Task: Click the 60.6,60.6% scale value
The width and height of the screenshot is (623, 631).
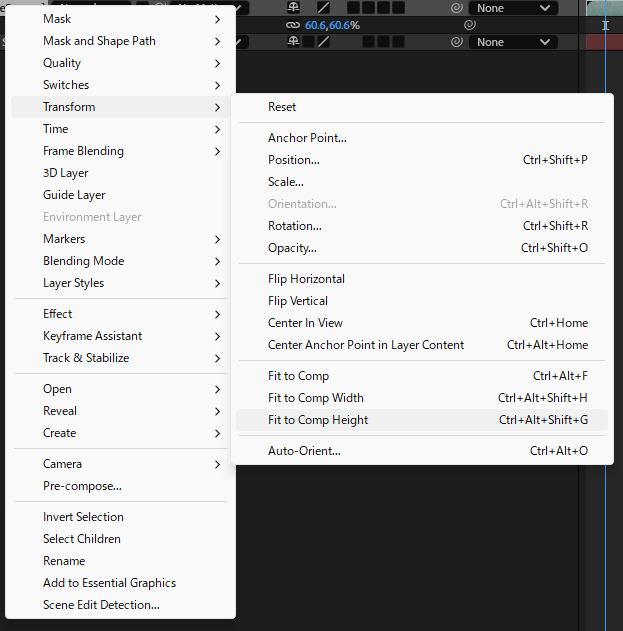Action: pos(332,25)
